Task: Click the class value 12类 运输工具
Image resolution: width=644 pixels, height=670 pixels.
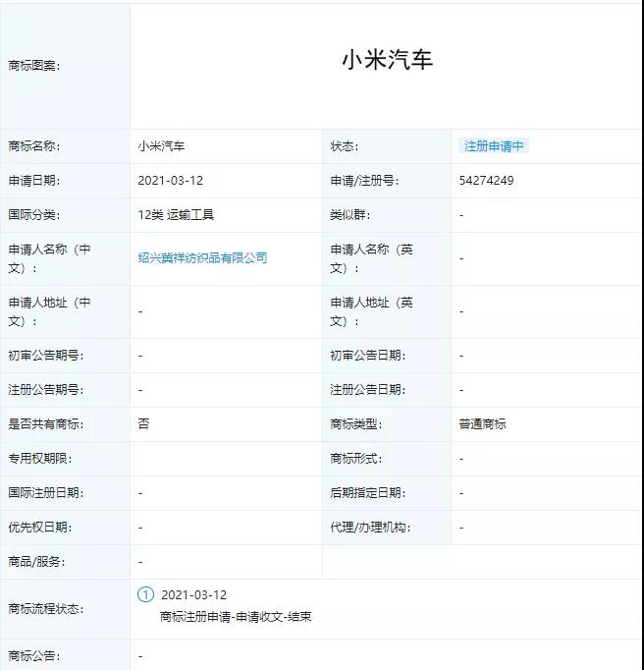Action: [x=176, y=214]
